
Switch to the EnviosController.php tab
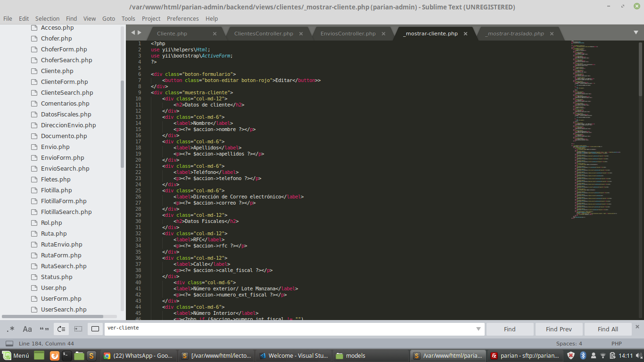tap(348, 33)
